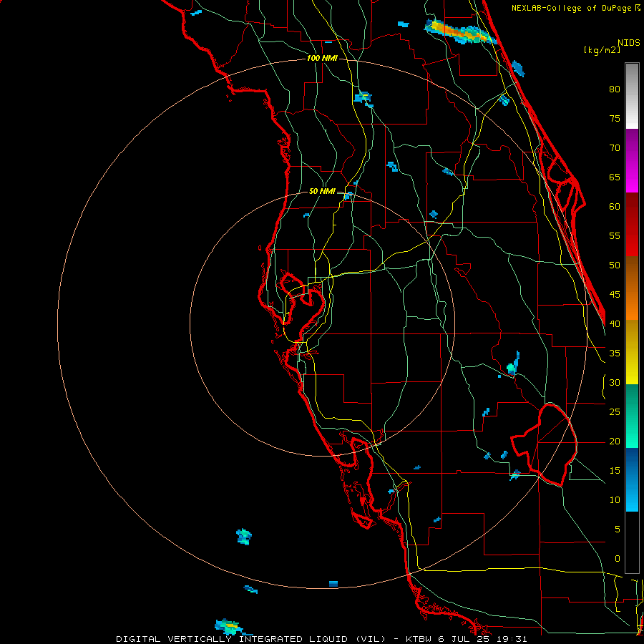Click the legend value 5
The height and width of the screenshot is (644, 644).
(617, 530)
